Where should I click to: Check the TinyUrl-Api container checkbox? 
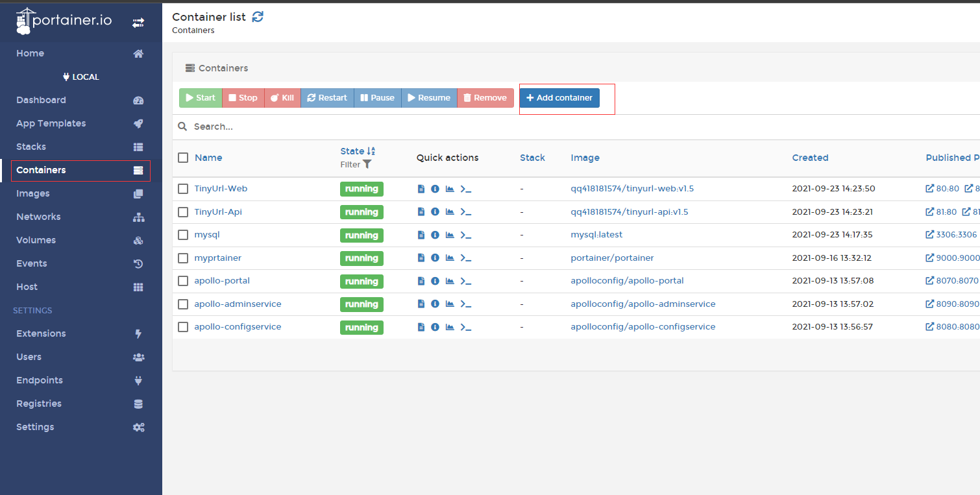coord(183,212)
